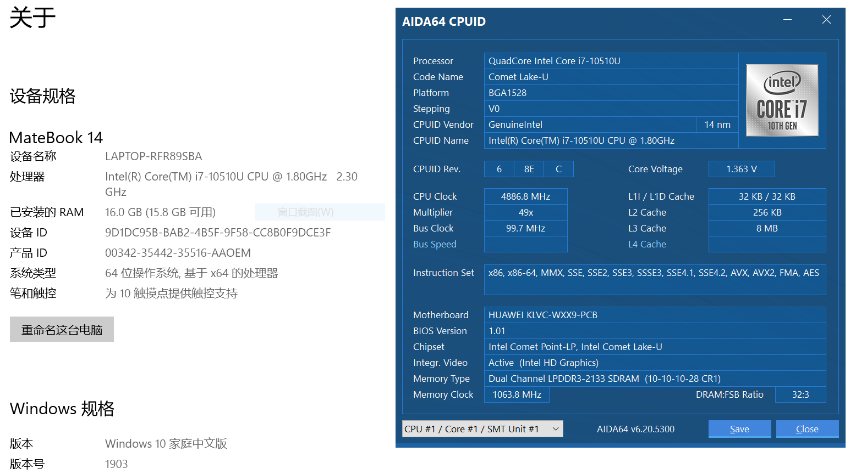
Task: Click the Bus Clock value 99.7 MHz
Action: [x=526, y=228]
